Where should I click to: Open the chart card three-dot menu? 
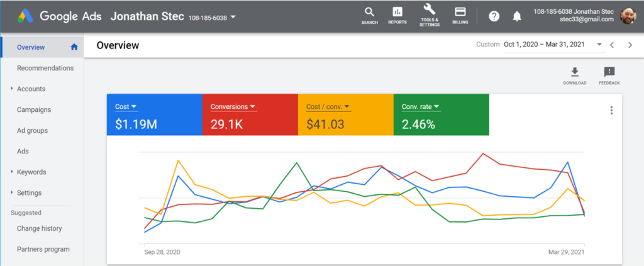tap(611, 111)
